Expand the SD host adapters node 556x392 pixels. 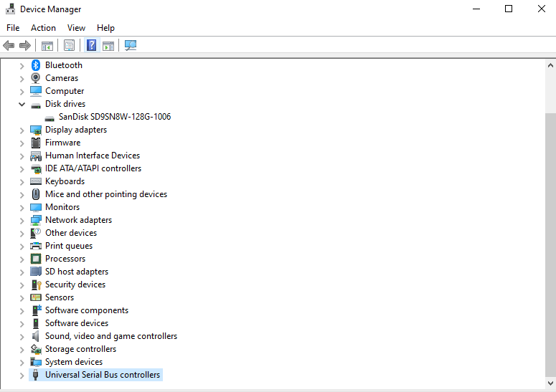click(22, 272)
